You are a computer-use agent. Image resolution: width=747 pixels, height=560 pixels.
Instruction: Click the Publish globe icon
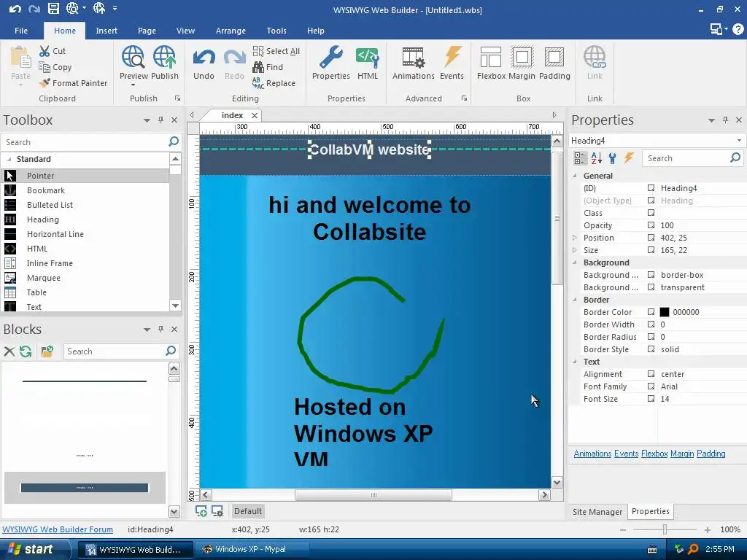[x=164, y=57]
